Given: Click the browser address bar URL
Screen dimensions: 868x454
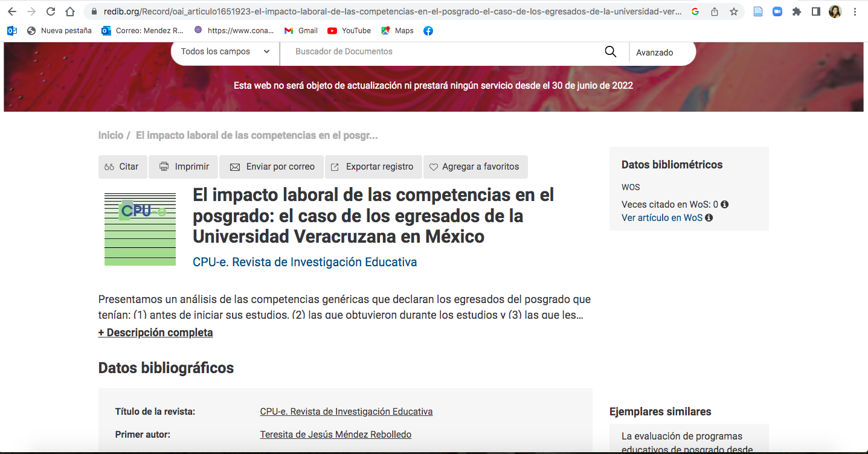Looking at the screenshot, I should pyautogui.click(x=393, y=11).
